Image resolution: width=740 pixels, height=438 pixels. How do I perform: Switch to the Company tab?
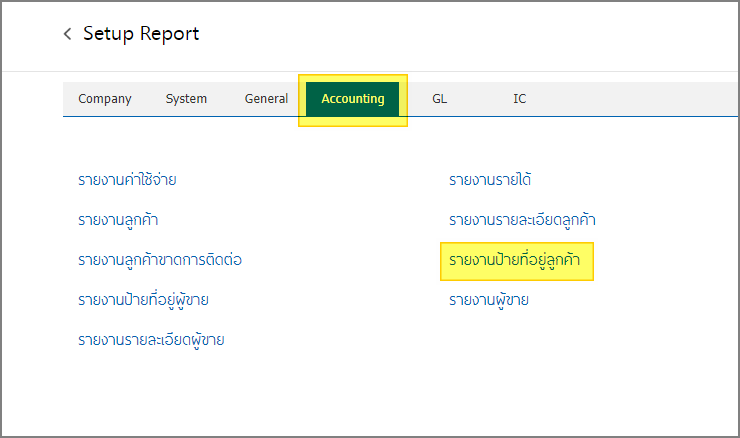coord(105,99)
